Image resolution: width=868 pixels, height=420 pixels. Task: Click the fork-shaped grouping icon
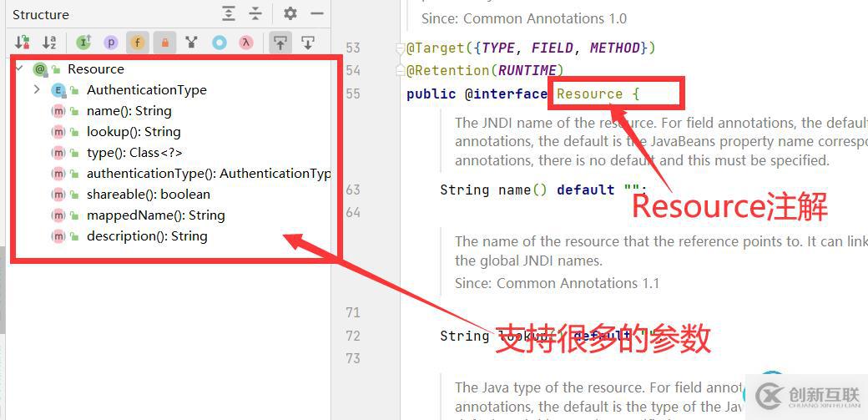[x=191, y=42]
